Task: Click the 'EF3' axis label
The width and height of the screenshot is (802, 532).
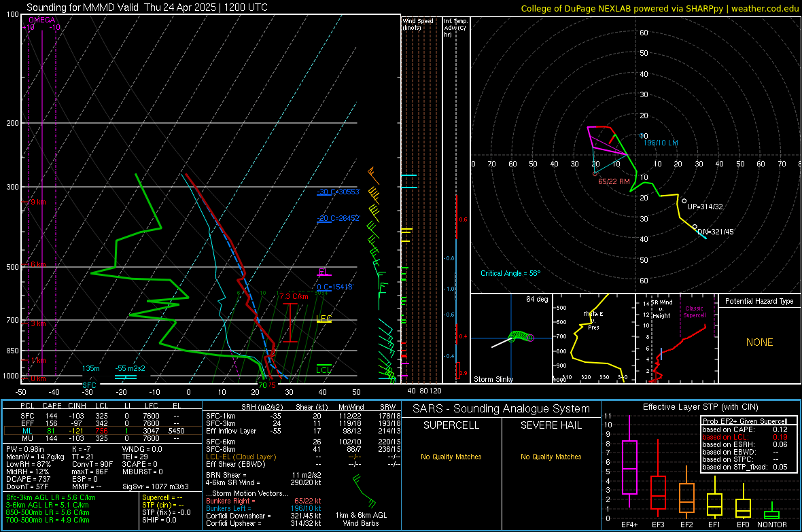Action: tap(658, 525)
